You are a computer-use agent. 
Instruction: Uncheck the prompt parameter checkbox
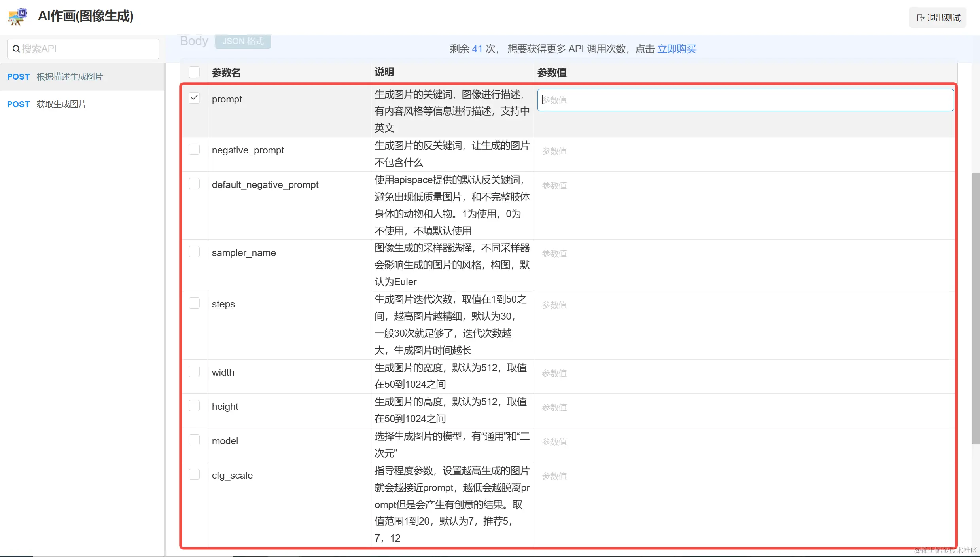click(194, 98)
